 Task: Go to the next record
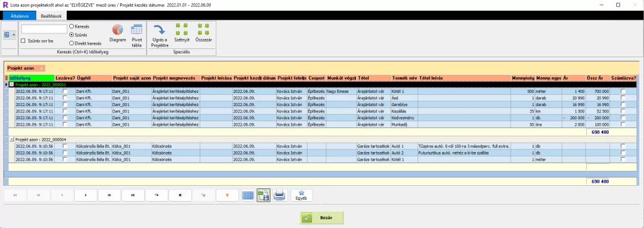click(x=86, y=195)
